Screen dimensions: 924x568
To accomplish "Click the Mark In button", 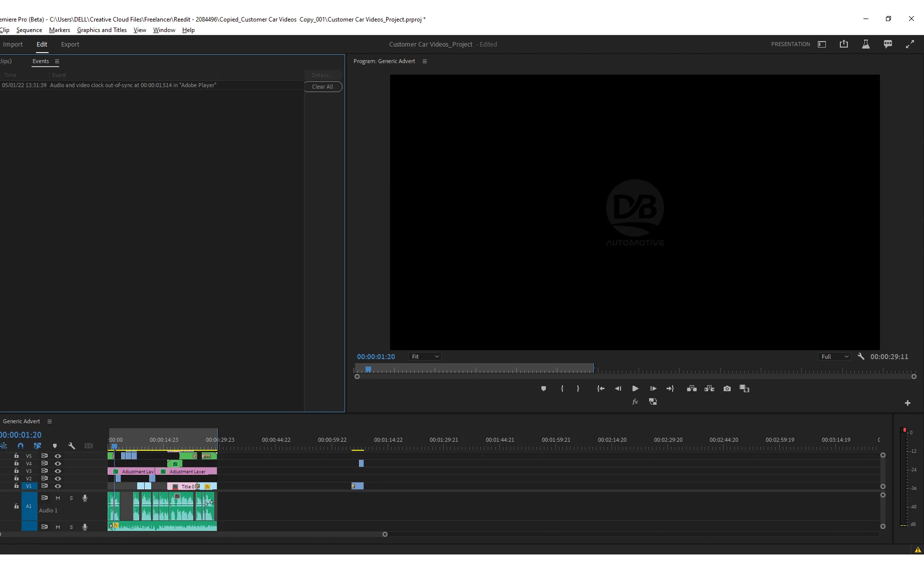I will pyautogui.click(x=562, y=389).
